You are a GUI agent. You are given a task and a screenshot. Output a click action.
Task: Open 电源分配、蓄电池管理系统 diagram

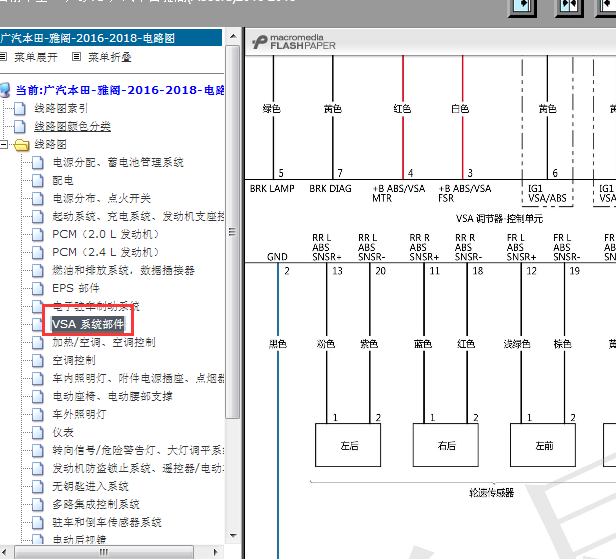pyautogui.click(x=118, y=162)
